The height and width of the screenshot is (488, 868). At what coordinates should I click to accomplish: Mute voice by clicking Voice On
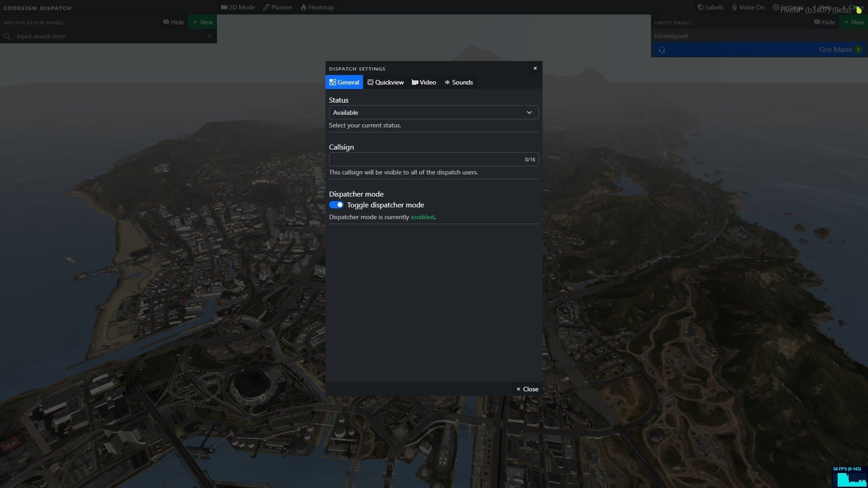(748, 7)
